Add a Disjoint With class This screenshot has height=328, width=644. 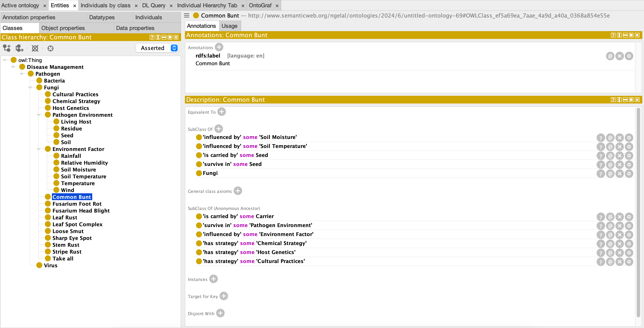tap(220, 313)
